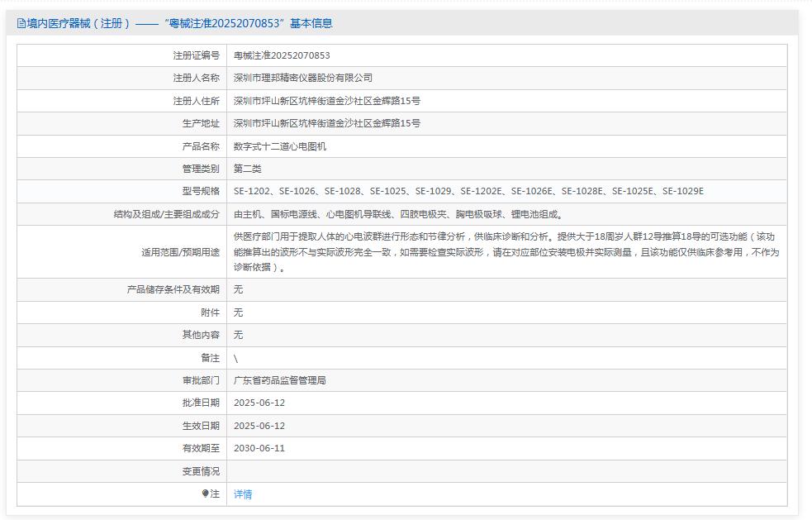Click approving department 广东省药品监督管理局
812x520 pixels.
[280, 380]
